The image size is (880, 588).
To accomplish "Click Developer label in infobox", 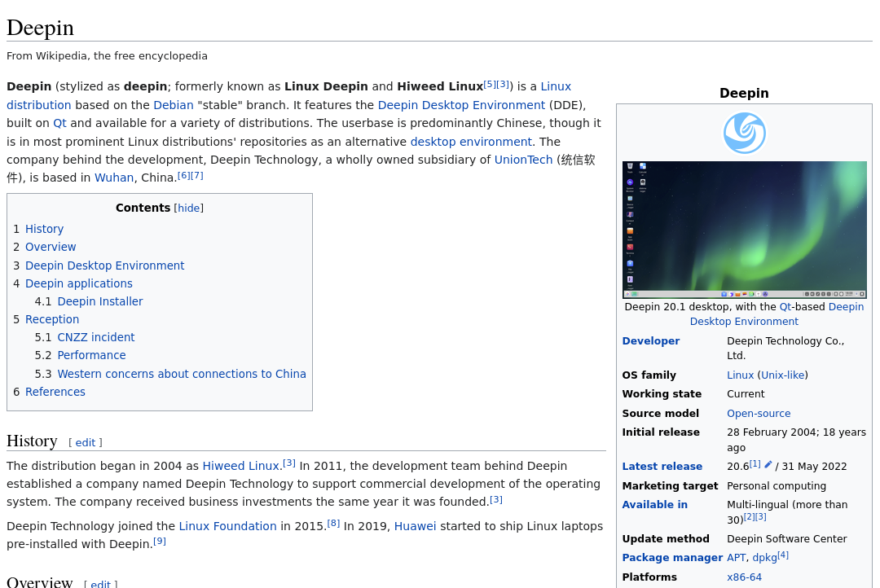I will pyautogui.click(x=650, y=340).
